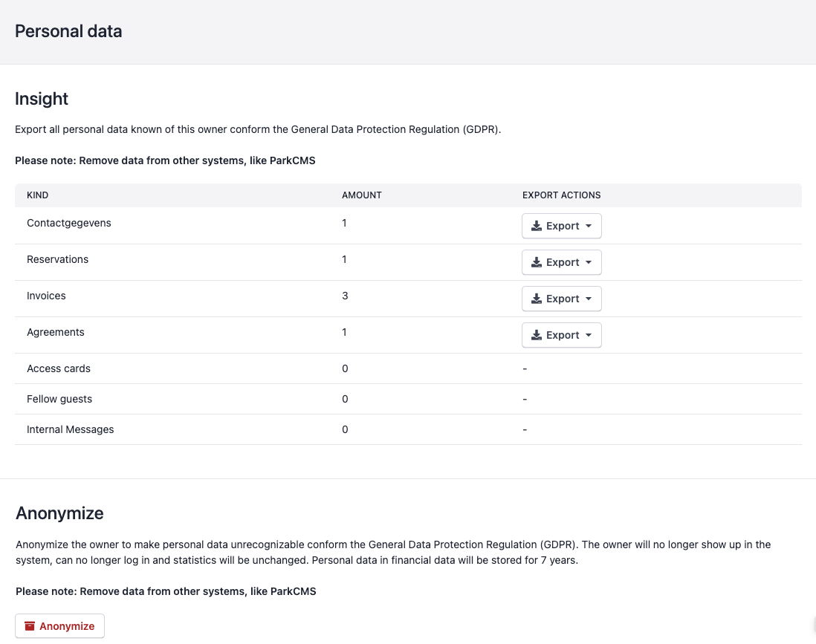Click the EXPORT ACTIONS column header
Viewport: 816px width, 644px height.
point(561,195)
